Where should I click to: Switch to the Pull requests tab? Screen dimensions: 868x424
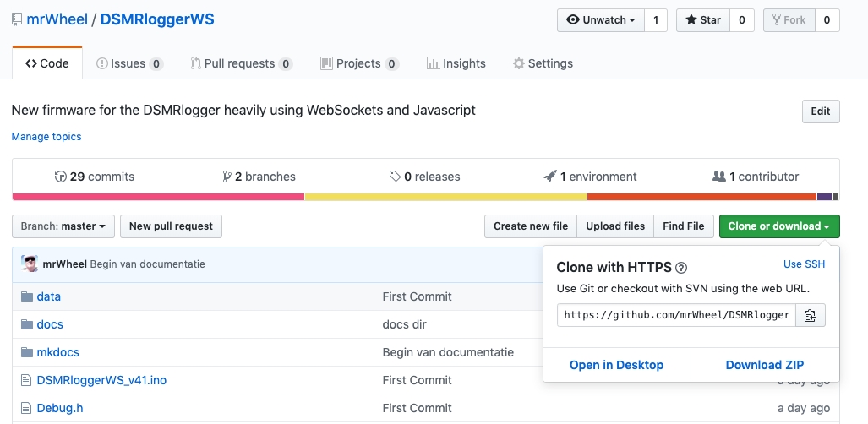(241, 63)
